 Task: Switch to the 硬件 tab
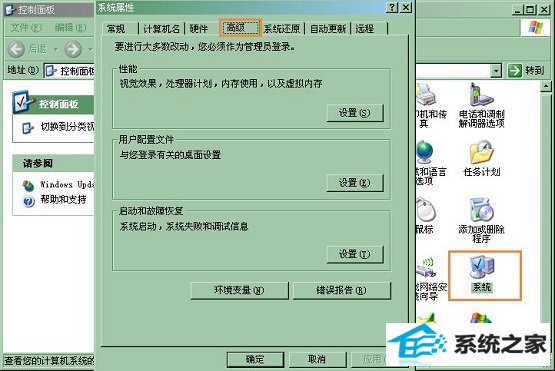click(x=198, y=28)
